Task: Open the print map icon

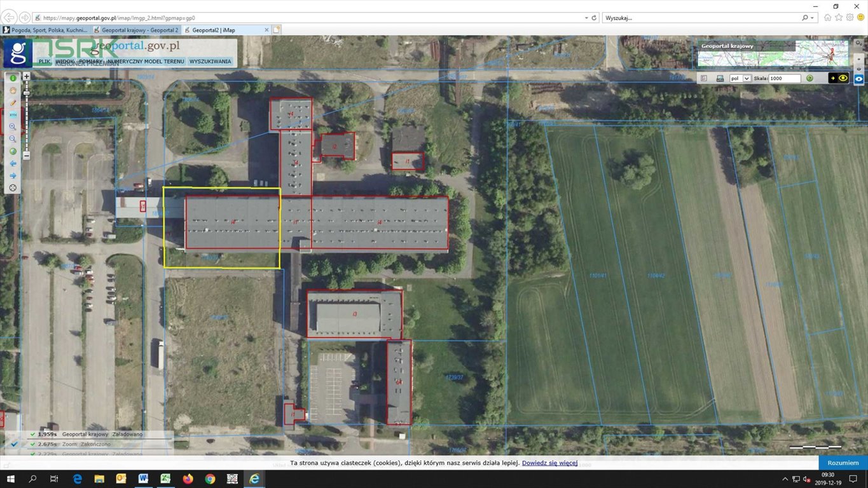Action: tap(720, 78)
